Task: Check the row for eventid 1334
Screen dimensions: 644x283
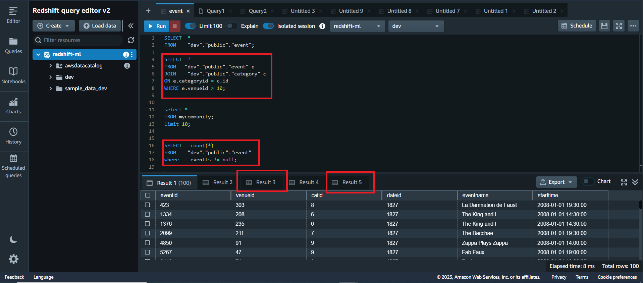Action: pos(147,214)
